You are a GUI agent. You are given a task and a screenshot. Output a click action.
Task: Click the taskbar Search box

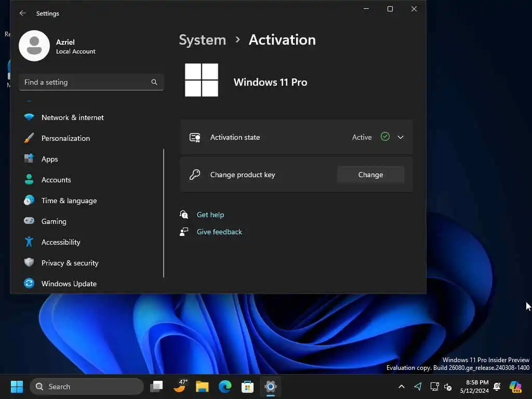[x=87, y=387]
